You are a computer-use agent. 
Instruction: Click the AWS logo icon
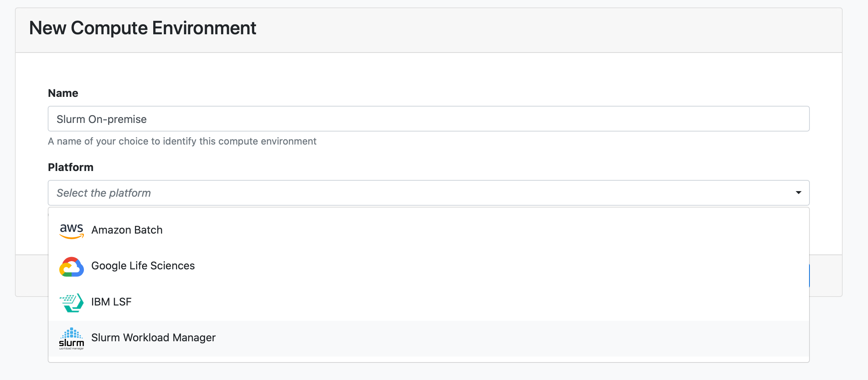pos(72,231)
